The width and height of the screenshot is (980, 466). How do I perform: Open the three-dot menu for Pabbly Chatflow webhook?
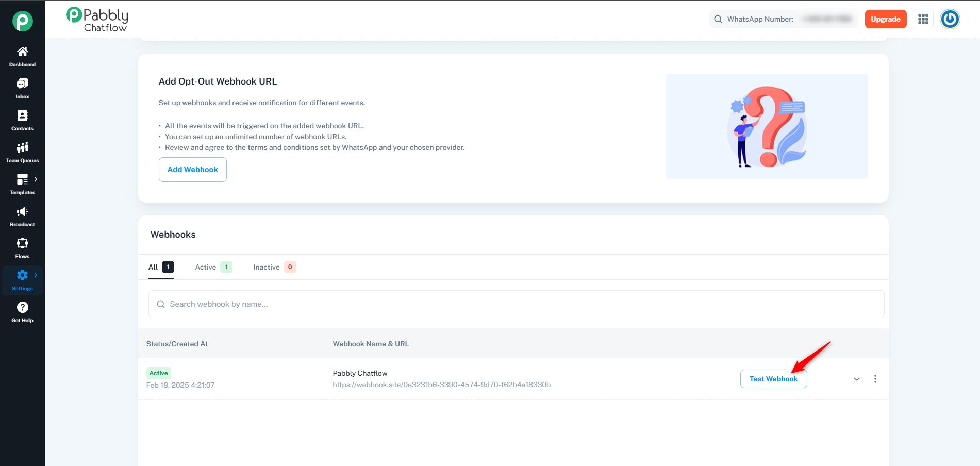(x=875, y=379)
